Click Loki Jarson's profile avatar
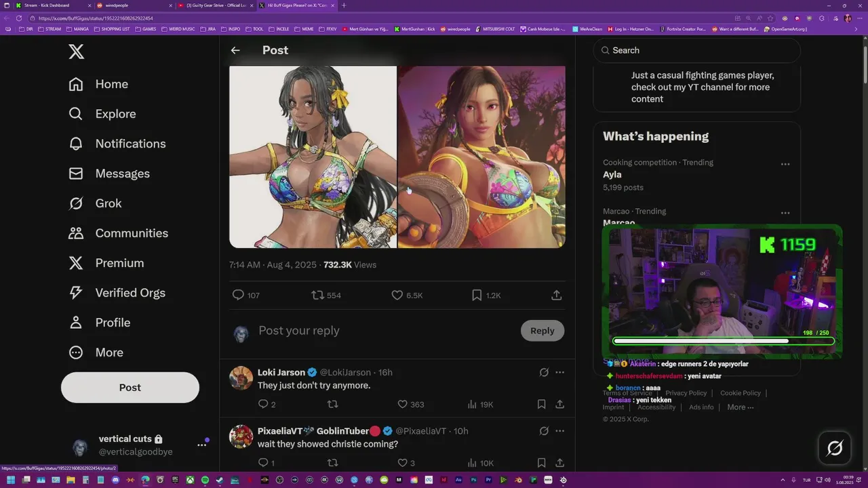This screenshot has height=488, width=868. point(241,378)
